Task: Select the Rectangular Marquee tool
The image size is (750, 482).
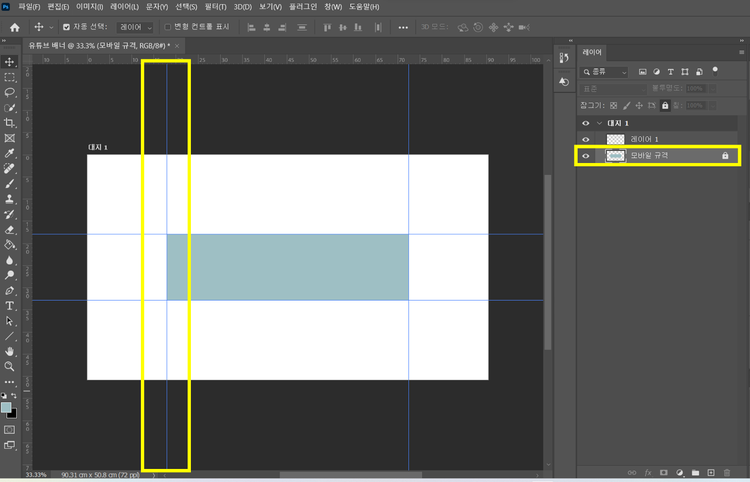Action: (x=10, y=77)
